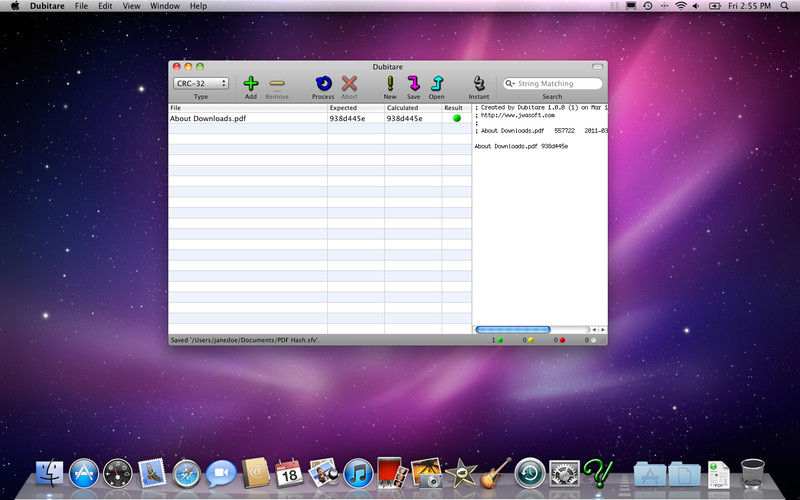
Task: Select the About Downloads.pdf file row
Action: tap(320, 118)
